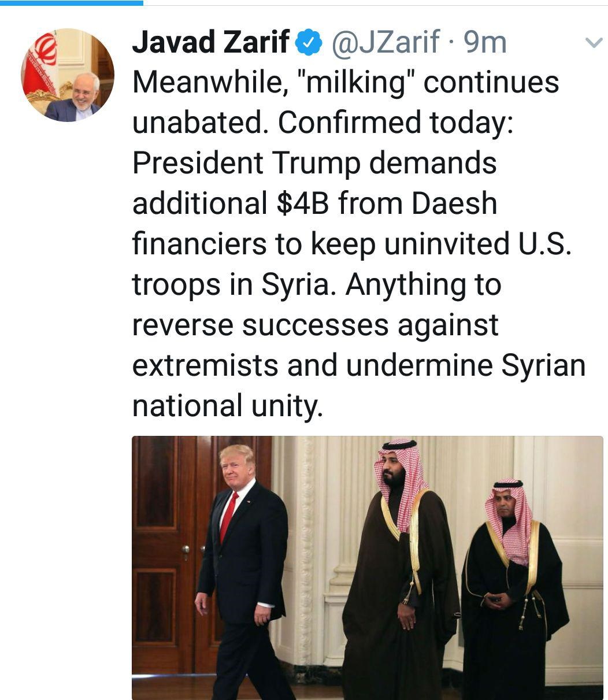Click "national unity." ending the tweet
The height and width of the screenshot is (700, 608).
click(x=226, y=405)
